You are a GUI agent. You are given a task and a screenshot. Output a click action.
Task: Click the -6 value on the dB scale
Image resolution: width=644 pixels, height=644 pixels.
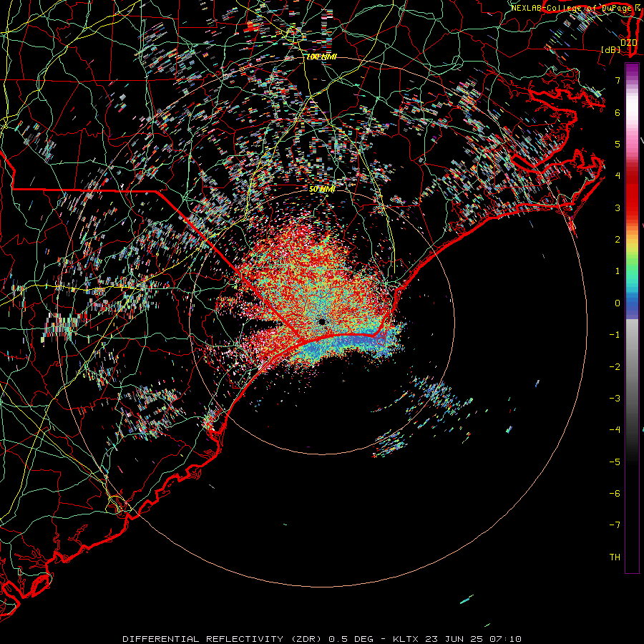615,494
